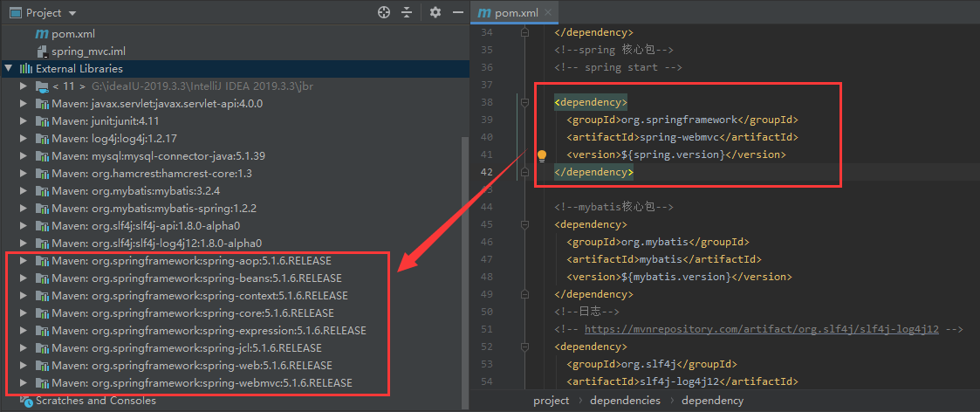The width and height of the screenshot is (980, 412).
Task: Expand junit:junit:4.11 library node
Action: 23,121
